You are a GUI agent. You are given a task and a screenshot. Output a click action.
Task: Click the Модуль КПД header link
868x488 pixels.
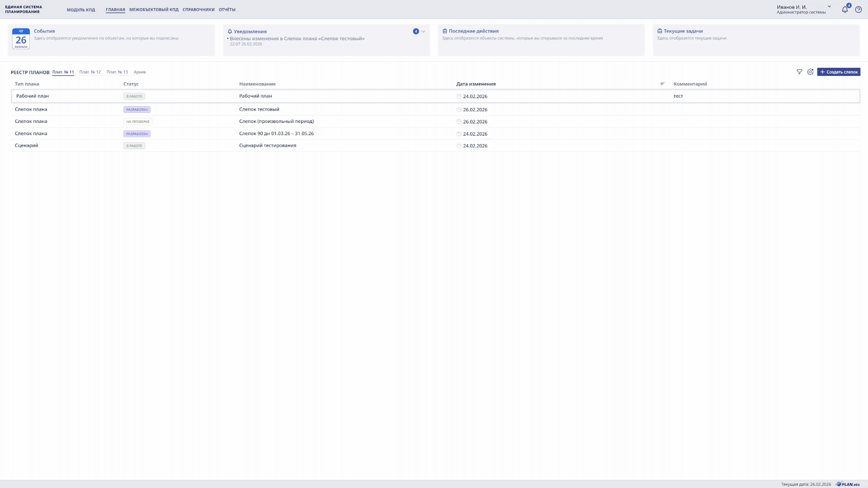pyautogui.click(x=81, y=9)
